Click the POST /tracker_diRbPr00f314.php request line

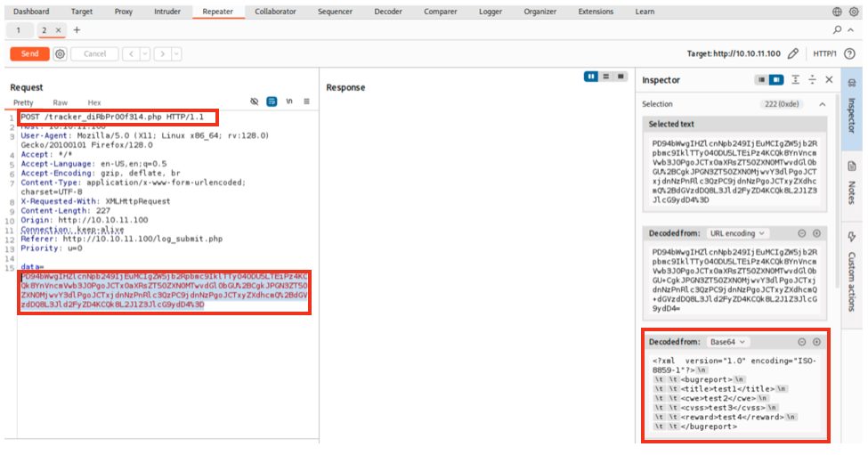coord(112,117)
